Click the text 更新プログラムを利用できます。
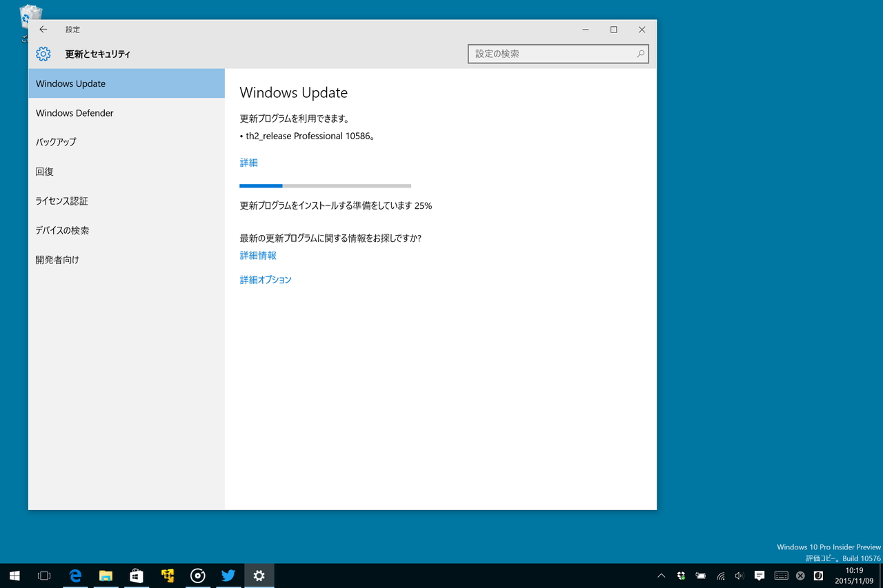883x588 pixels. pyautogui.click(x=295, y=119)
